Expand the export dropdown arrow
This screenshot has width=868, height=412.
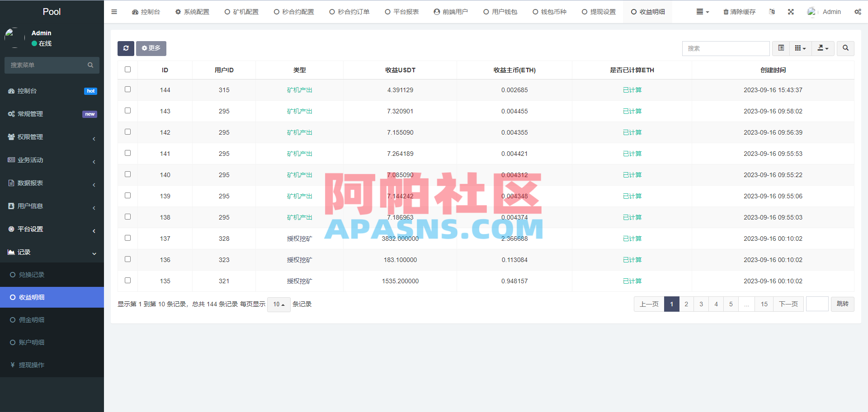[x=826, y=48]
